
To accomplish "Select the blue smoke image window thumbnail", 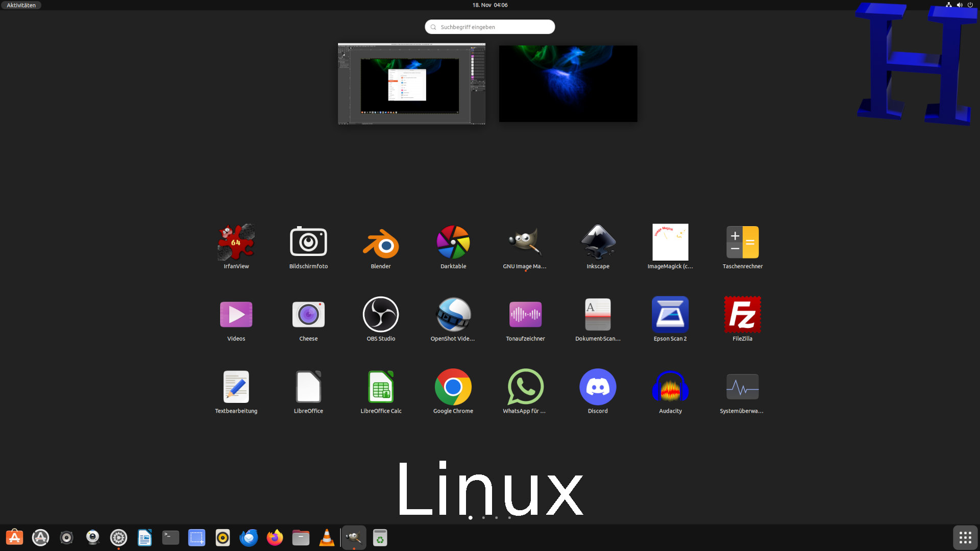I will tap(568, 84).
